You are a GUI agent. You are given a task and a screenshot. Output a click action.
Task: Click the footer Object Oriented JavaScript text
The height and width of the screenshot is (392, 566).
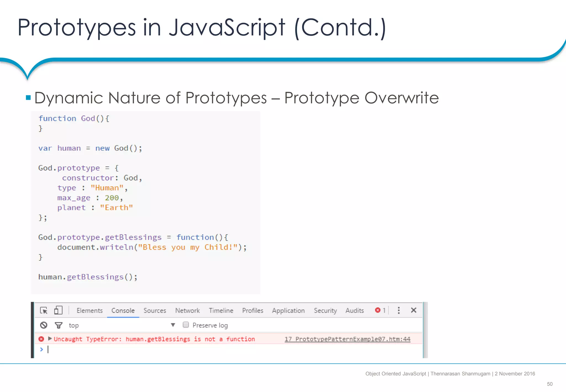click(396, 374)
